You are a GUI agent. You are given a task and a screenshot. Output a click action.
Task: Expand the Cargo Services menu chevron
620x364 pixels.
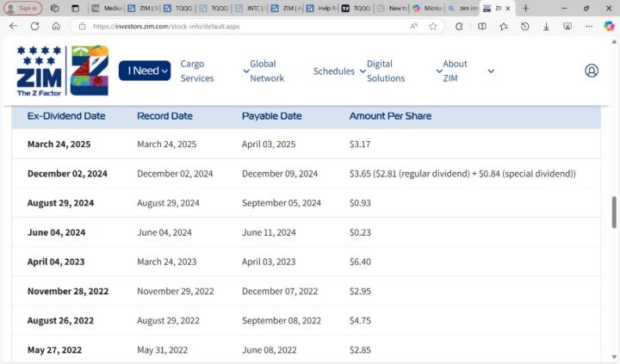tap(246, 71)
